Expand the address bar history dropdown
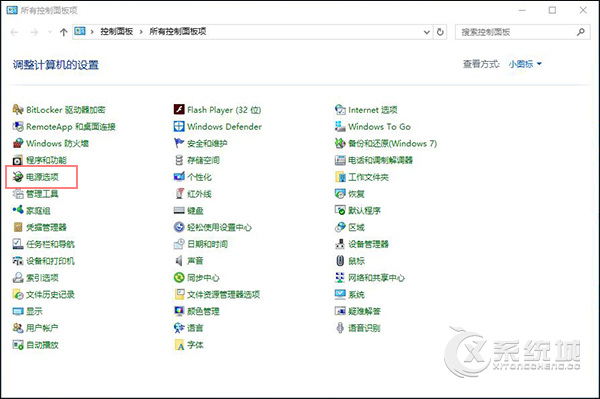This screenshot has width=600, height=399. point(427,32)
